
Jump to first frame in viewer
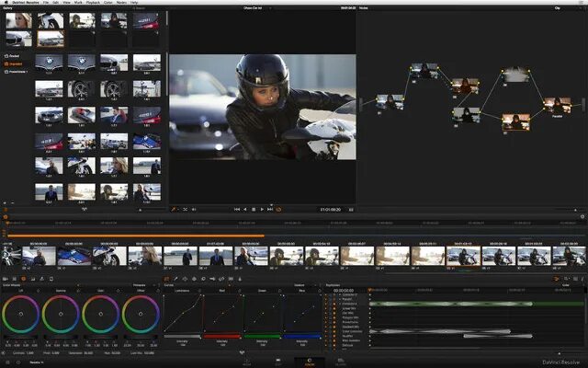[237, 210]
